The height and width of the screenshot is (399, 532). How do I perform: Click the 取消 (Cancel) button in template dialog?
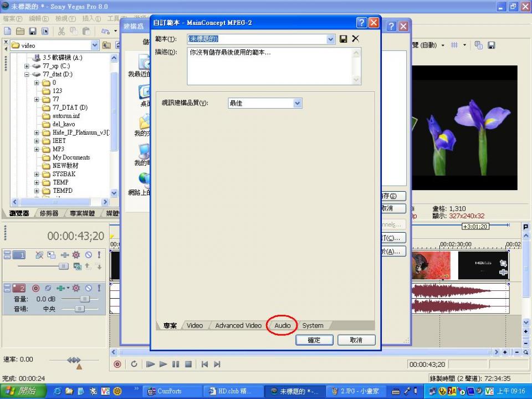(x=356, y=340)
